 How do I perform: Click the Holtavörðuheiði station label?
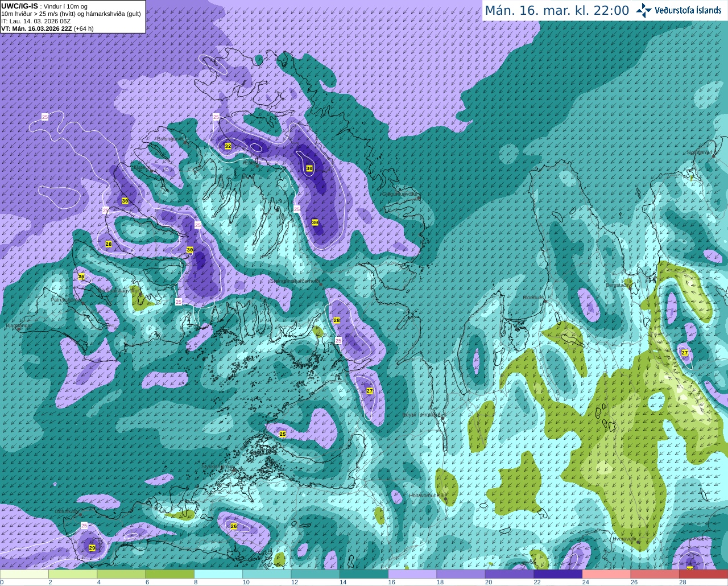427,496
